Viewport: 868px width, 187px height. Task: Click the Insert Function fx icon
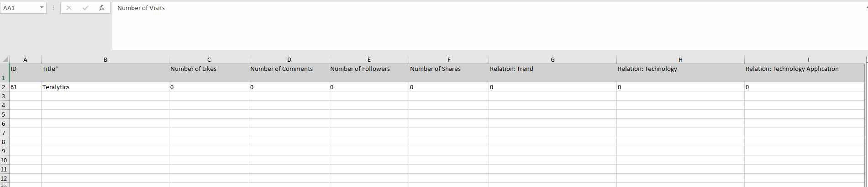click(x=102, y=8)
